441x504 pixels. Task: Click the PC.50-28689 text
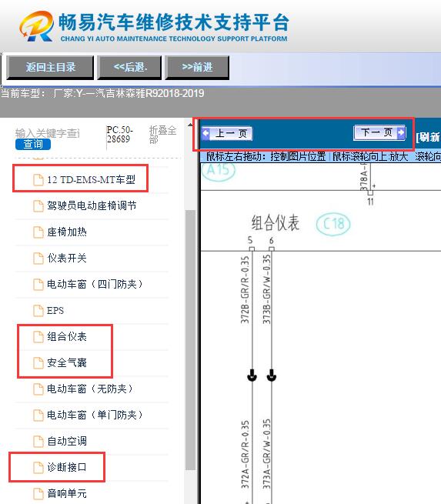[x=119, y=135]
